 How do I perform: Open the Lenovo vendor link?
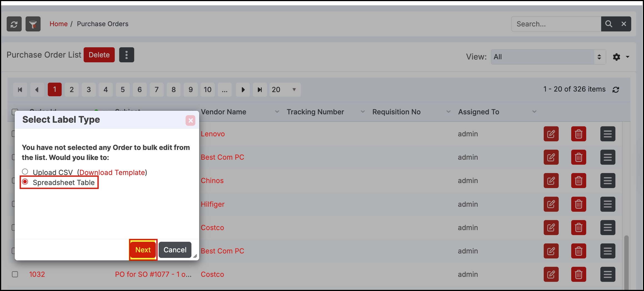point(213,134)
